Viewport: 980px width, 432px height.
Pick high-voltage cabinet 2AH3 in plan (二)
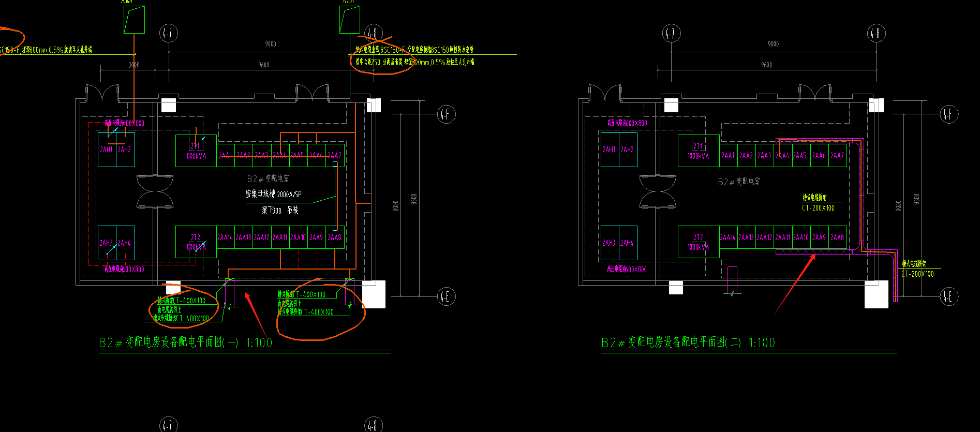(x=609, y=243)
